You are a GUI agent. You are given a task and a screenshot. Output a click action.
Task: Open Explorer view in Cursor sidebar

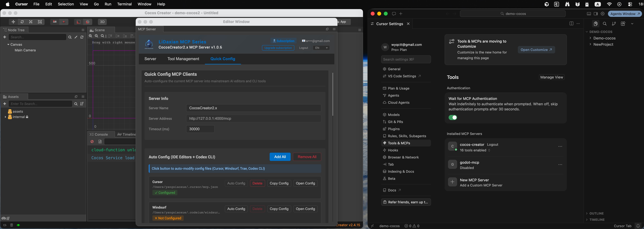596,24
